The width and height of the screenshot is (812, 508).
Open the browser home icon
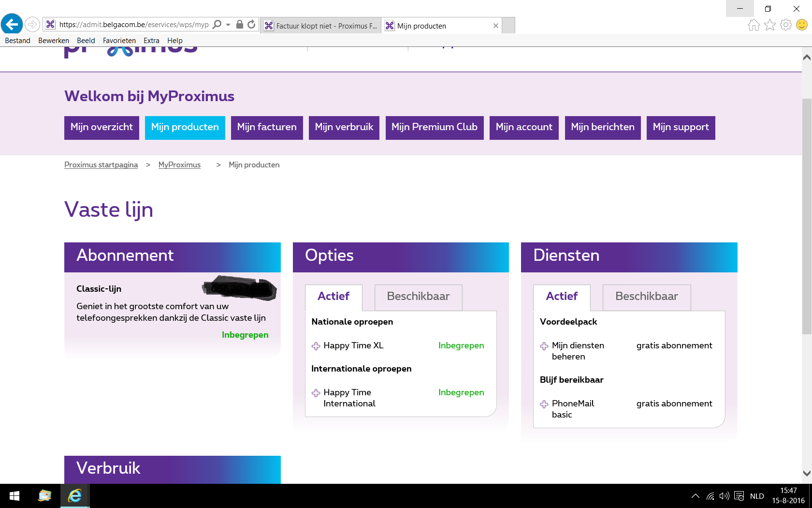(x=754, y=25)
